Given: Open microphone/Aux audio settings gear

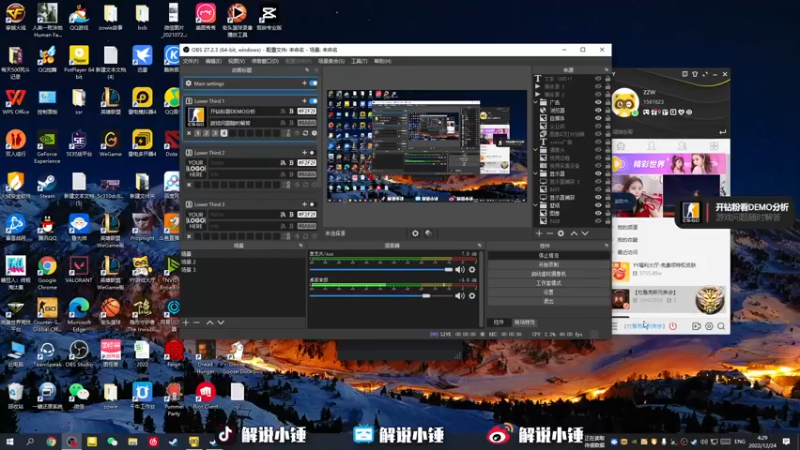Looking at the screenshot, I should coord(472,269).
